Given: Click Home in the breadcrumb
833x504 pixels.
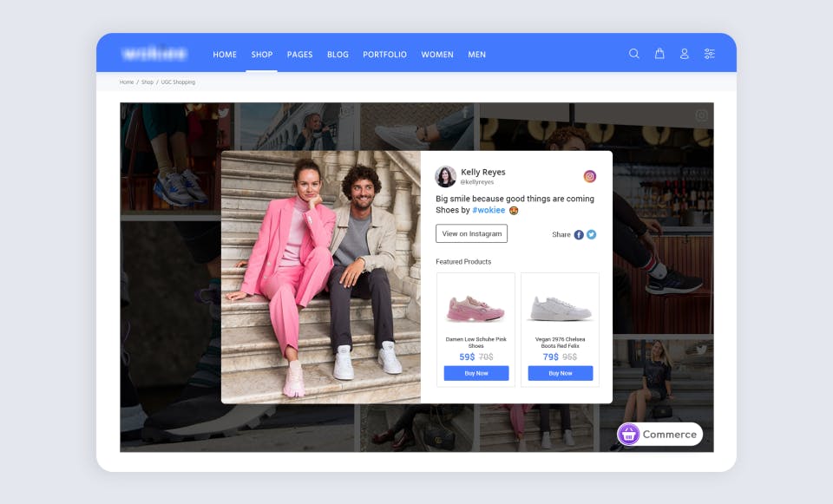Looking at the screenshot, I should point(127,82).
